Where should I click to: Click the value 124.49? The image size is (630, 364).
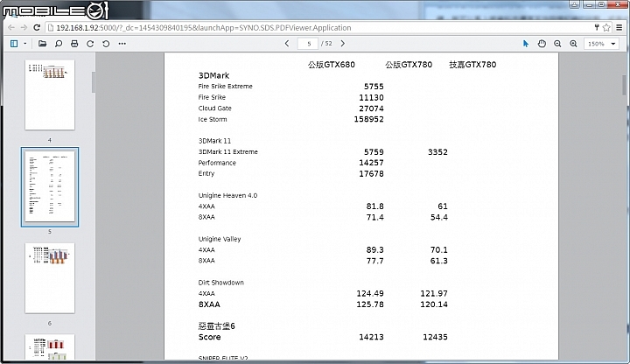[370, 294]
